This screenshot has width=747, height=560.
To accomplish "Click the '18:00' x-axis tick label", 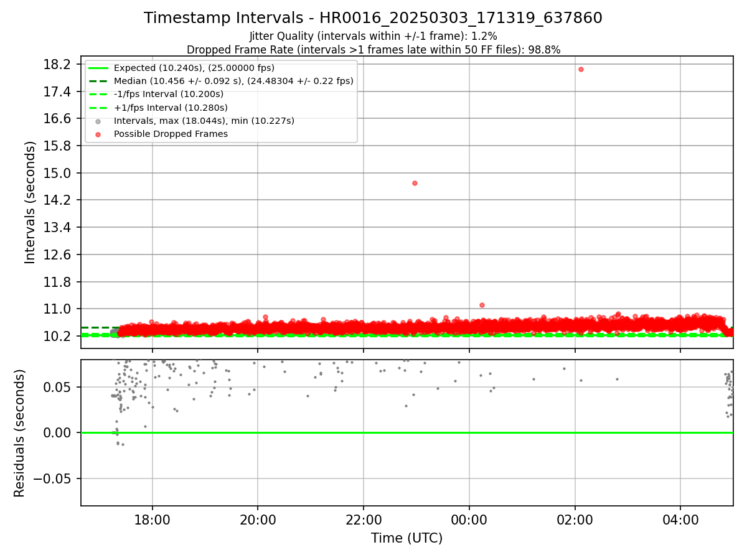I will (x=152, y=520).
